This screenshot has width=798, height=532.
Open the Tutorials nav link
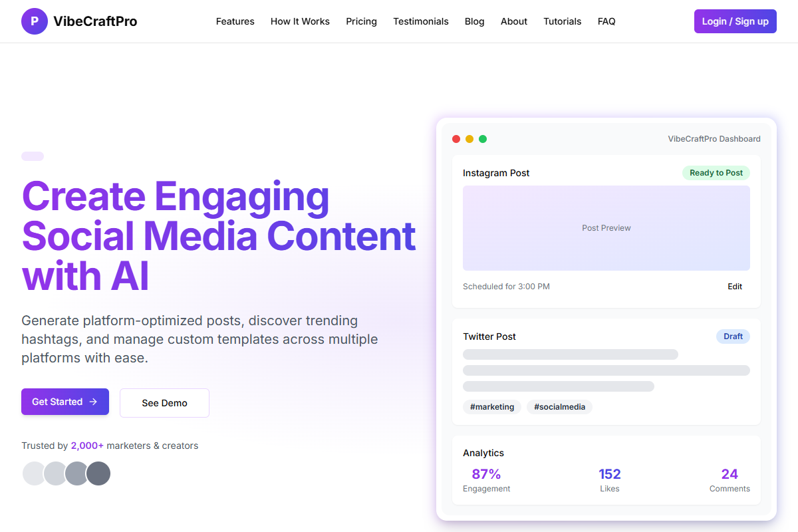(562, 21)
